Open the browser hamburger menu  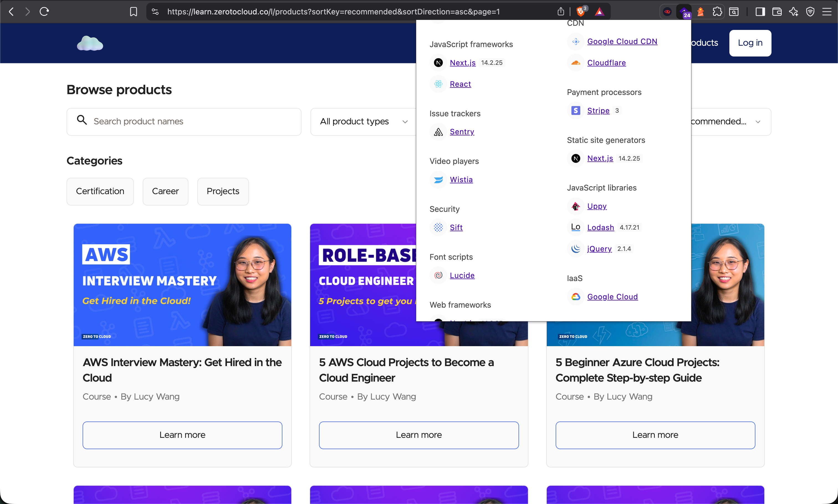pyautogui.click(x=827, y=12)
